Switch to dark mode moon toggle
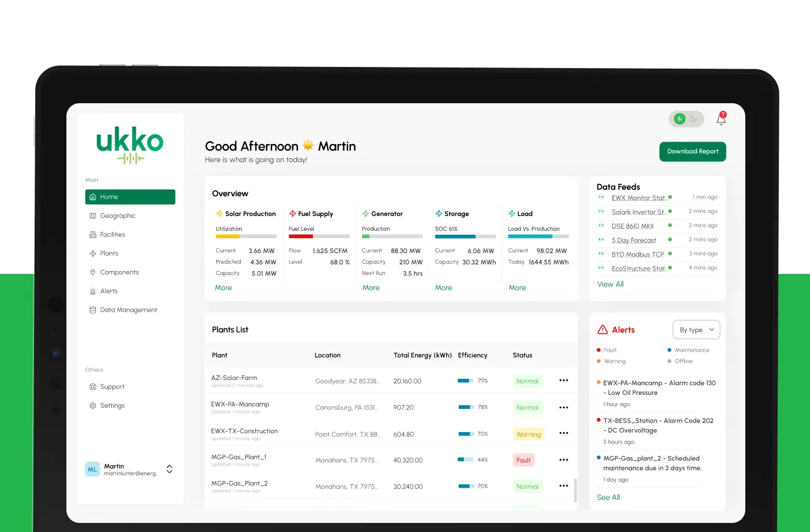Image resolution: width=810 pixels, height=532 pixels. pos(694,119)
